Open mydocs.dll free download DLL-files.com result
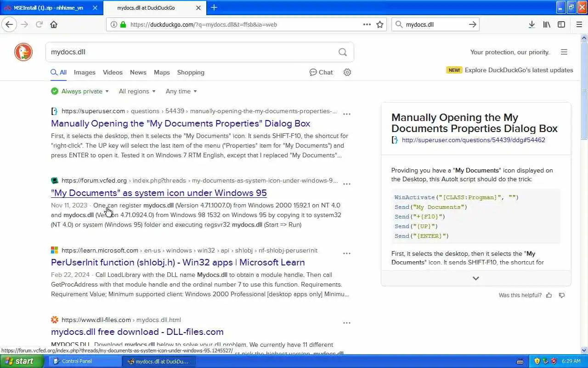588x368 pixels. 137,332
